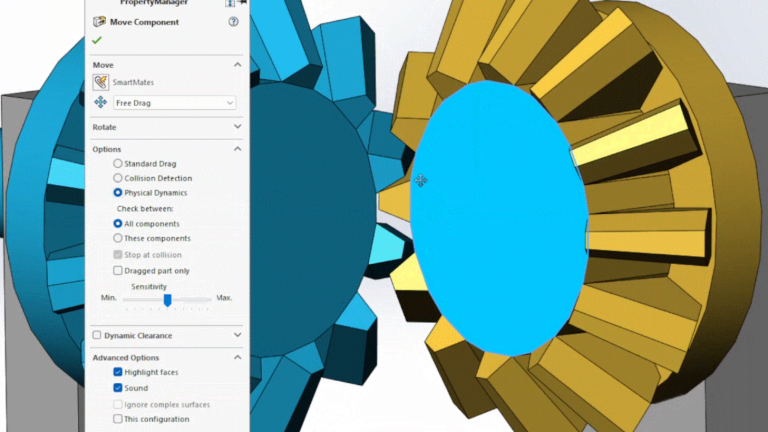Click the Move Component icon in header
Screen dimensions: 768x432
99,21
